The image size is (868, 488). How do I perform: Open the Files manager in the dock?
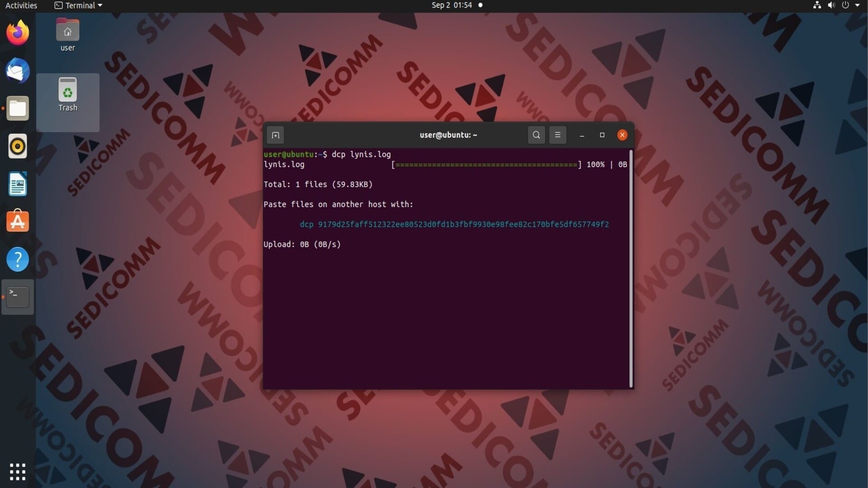point(18,108)
